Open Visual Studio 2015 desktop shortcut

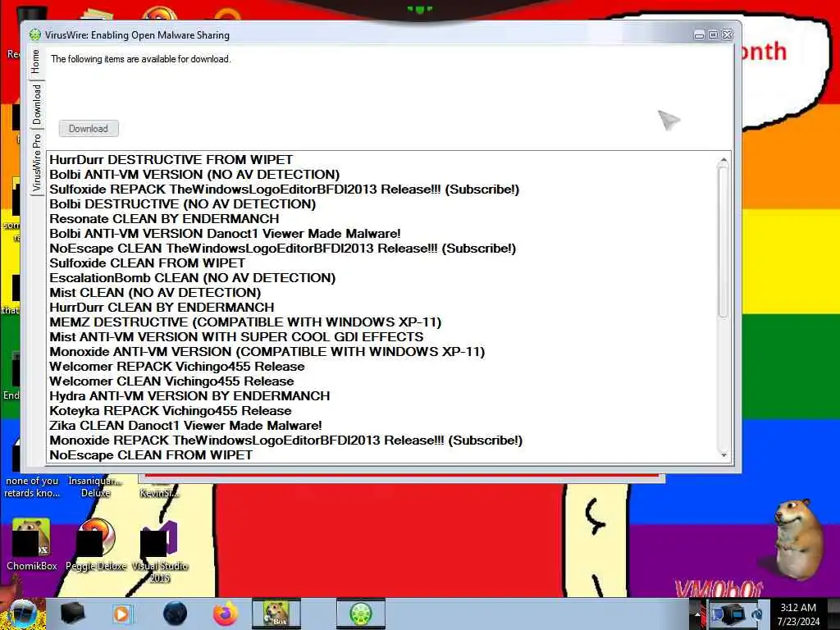click(x=160, y=552)
